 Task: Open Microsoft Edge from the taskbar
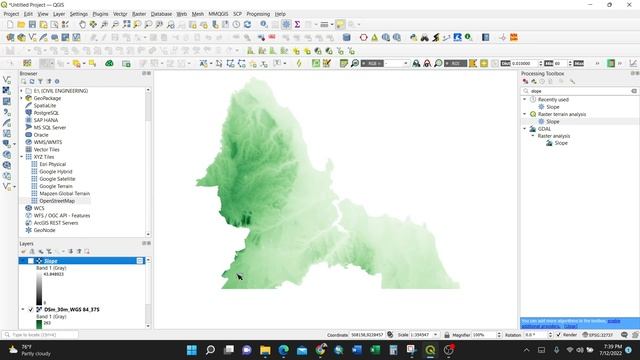pos(284,350)
